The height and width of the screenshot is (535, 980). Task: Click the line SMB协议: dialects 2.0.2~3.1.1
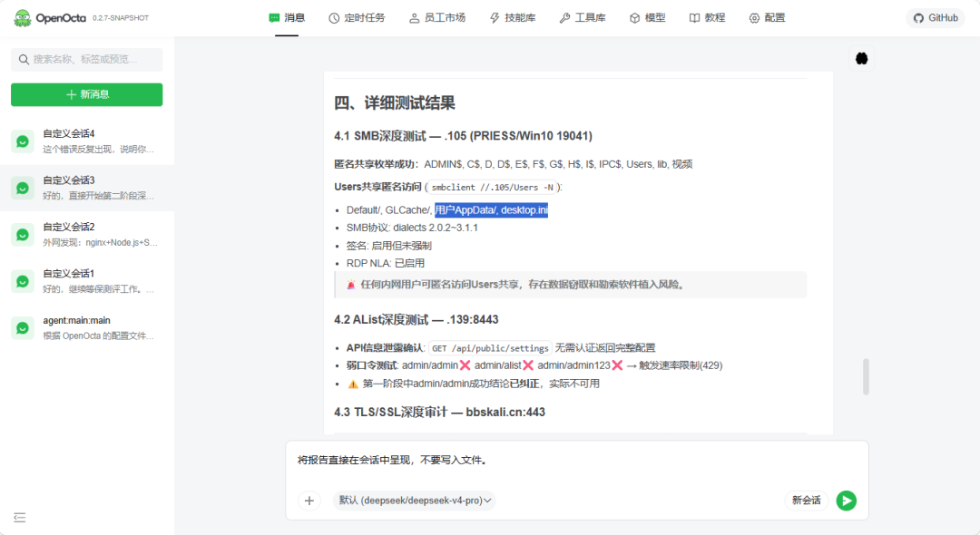tap(412, 228)
